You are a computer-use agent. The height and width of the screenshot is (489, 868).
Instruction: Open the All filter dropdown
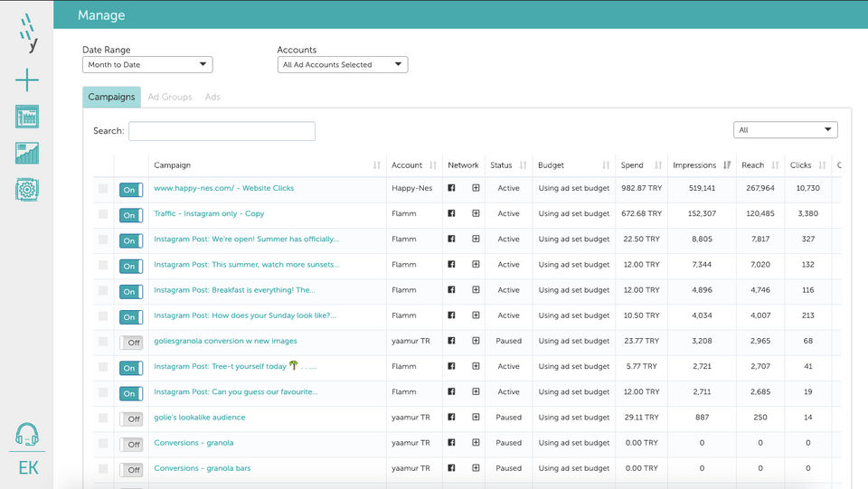[x=785, y=130]
